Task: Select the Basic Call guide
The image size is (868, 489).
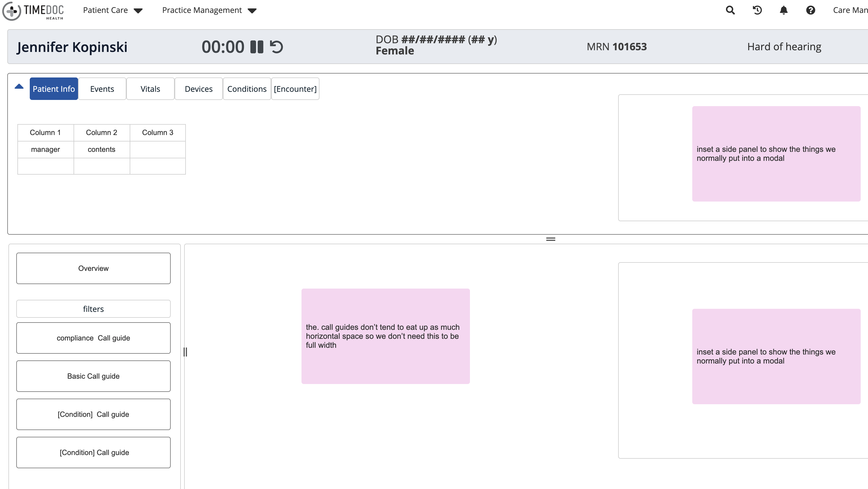Action: pos(93,376)
